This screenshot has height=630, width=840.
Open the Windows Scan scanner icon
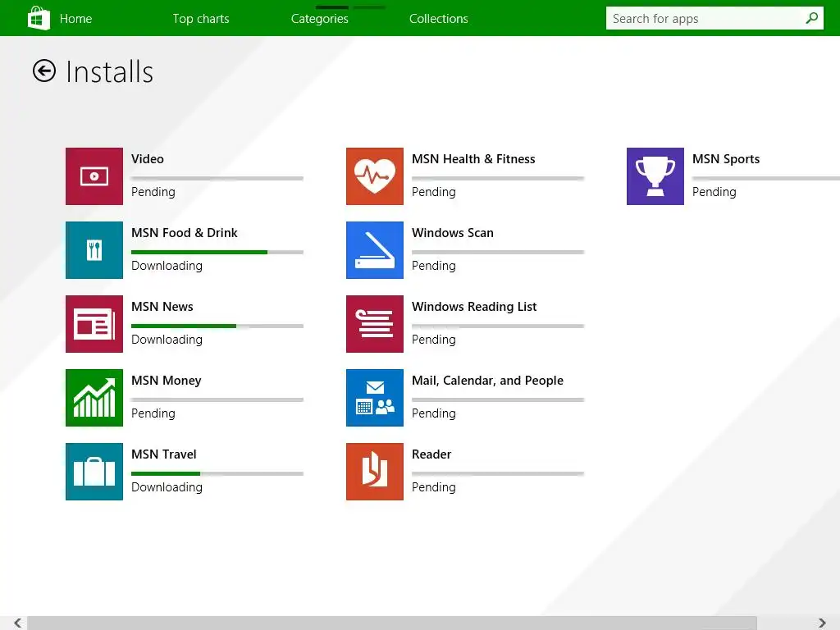(375, 250)
